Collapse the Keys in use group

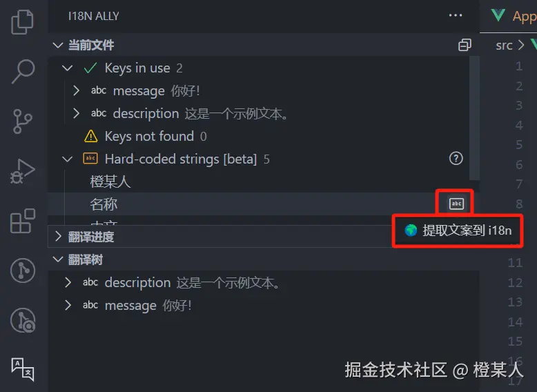pyautogui.click(x=68, y=68)
